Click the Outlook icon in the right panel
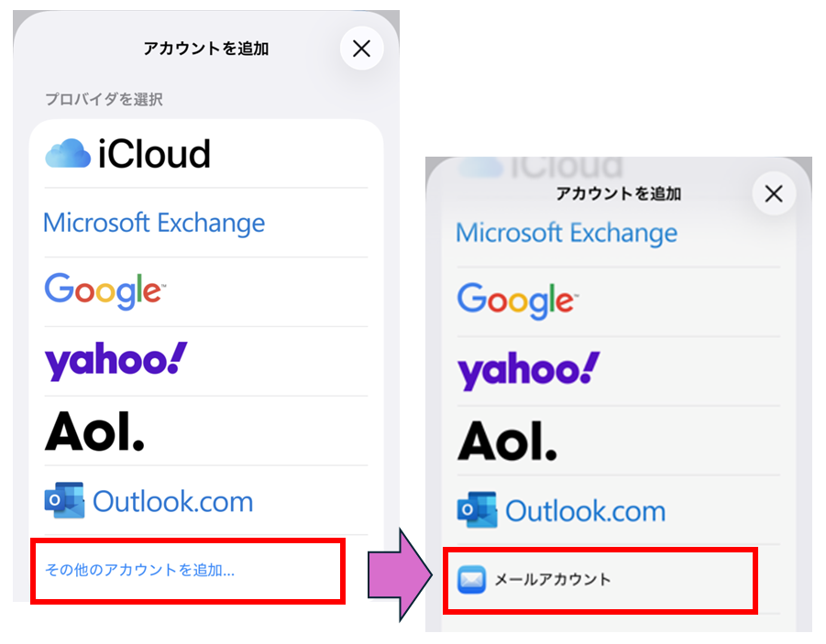Viewport: 826px width, 644px height. click(x=477, y=510)
